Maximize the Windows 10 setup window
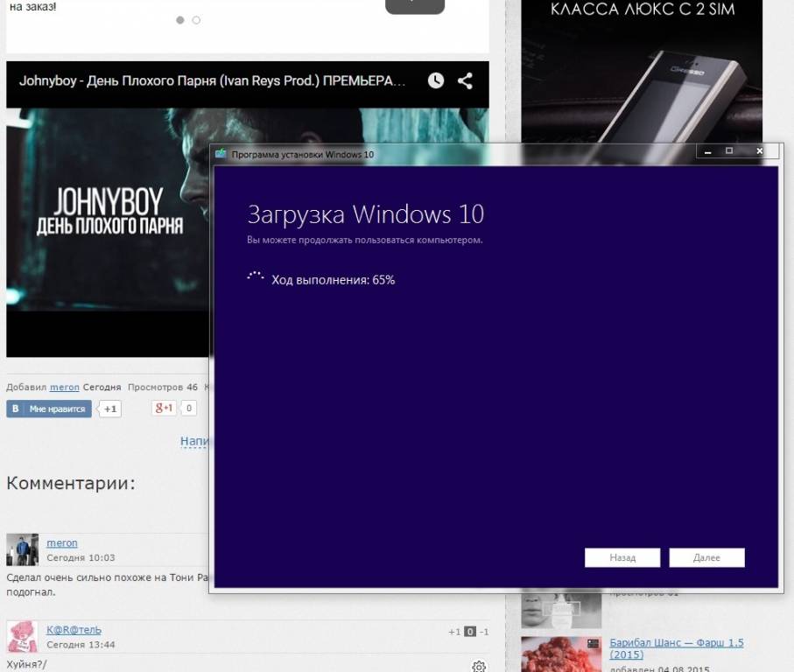This screenshot has height=672, width=794. [x=729, y=150]
